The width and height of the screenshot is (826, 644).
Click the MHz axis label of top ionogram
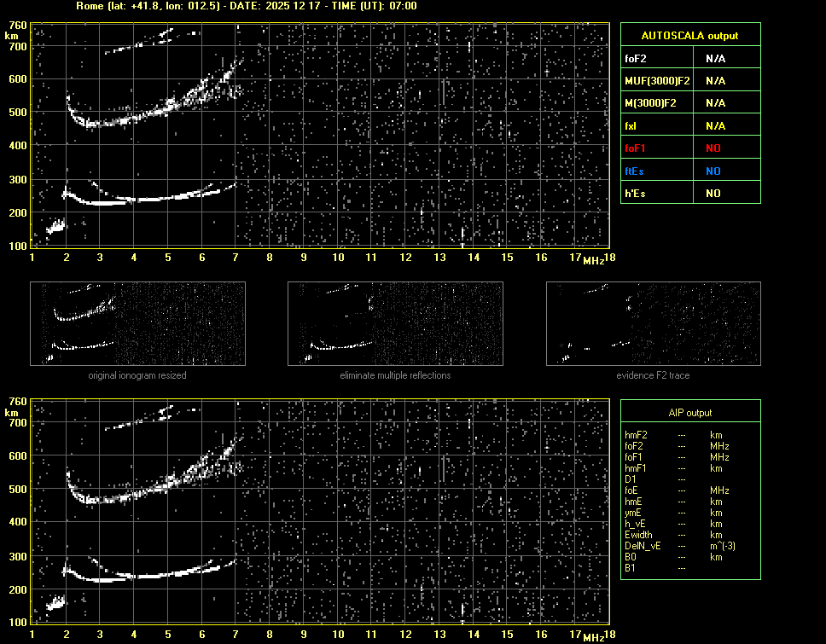point(593,260)
